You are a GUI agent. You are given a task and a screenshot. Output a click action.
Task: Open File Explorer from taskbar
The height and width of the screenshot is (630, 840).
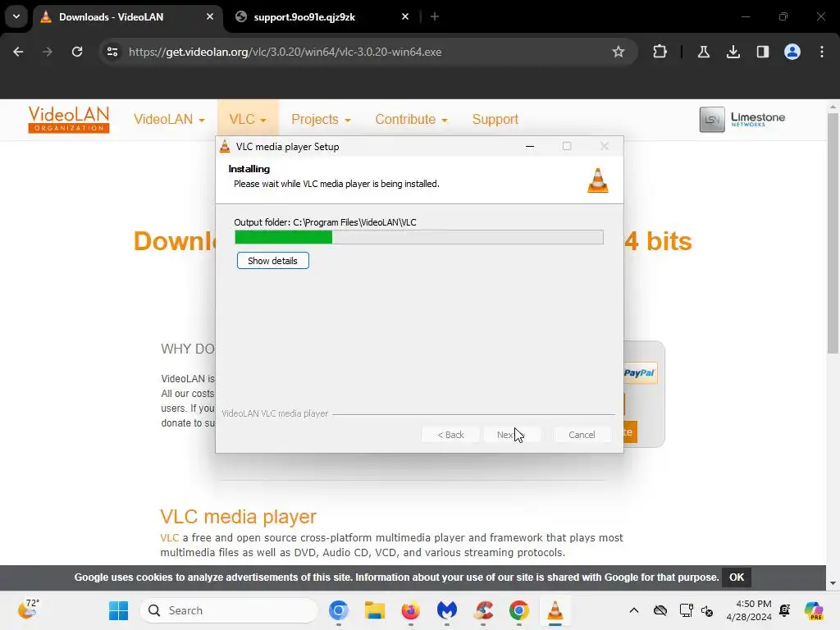pos(374,610)
